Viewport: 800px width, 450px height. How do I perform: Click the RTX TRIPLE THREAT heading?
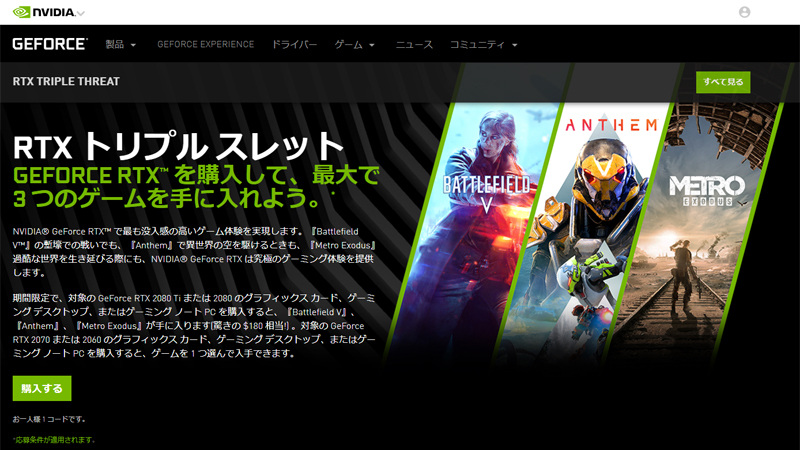click(66, 82)
